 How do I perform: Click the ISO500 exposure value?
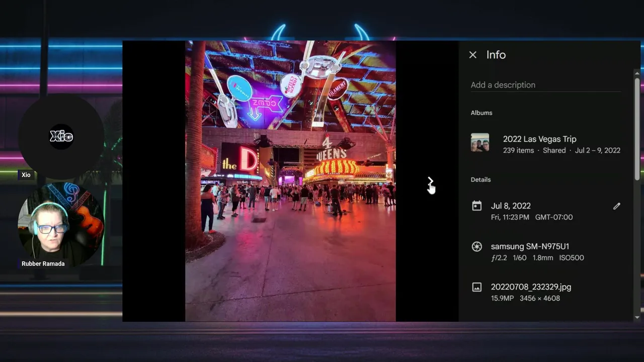click(x=572, y=258)
